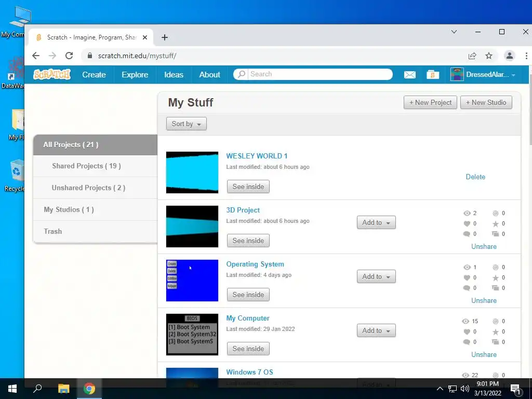Screen dimensions: 532x399
Task: Click the Operating System thumbnail
Action: point(192,280)
